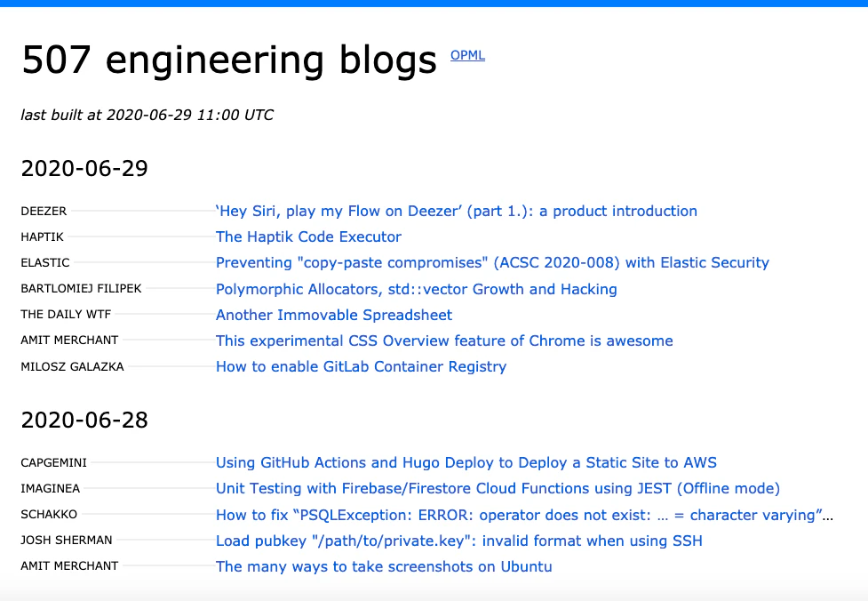The width and height of the screenshot is (868, 601).
Task: Select the JOSH SHERMAN blog name
Action: (66, 541)
